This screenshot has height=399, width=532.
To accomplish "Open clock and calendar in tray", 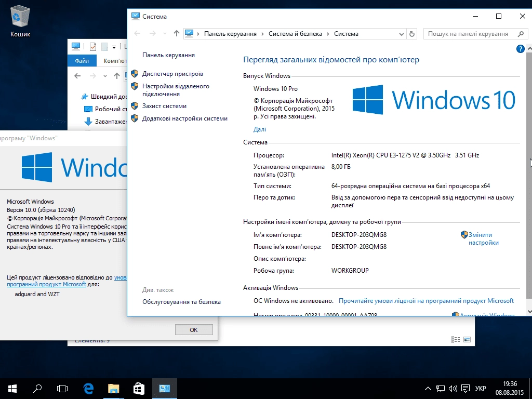I will 510,389.
